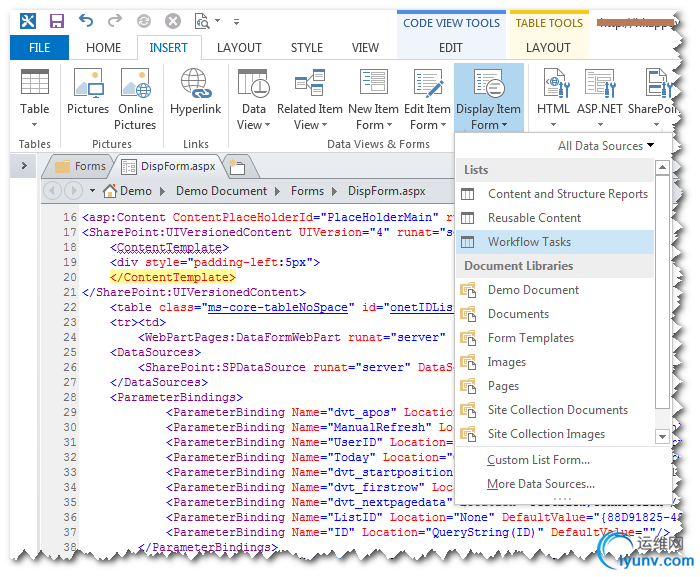700x577 pixels.
Task: Click Demo Document in the breadcrumb
Action: 221,191
